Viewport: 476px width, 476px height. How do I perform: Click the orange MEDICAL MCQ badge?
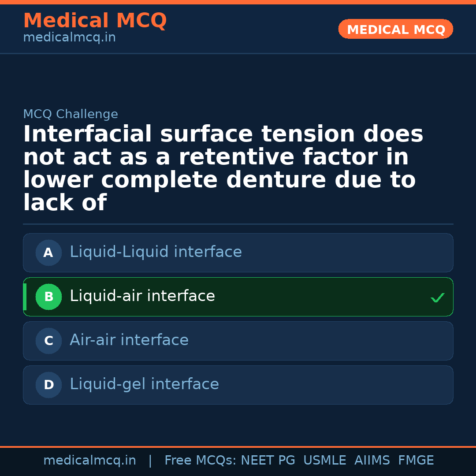point(395,30)
